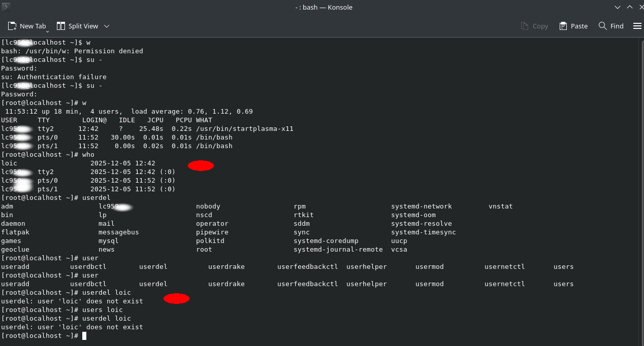
Task: Click the Paste clipboard icon
Action: click(x=563, y=26)
